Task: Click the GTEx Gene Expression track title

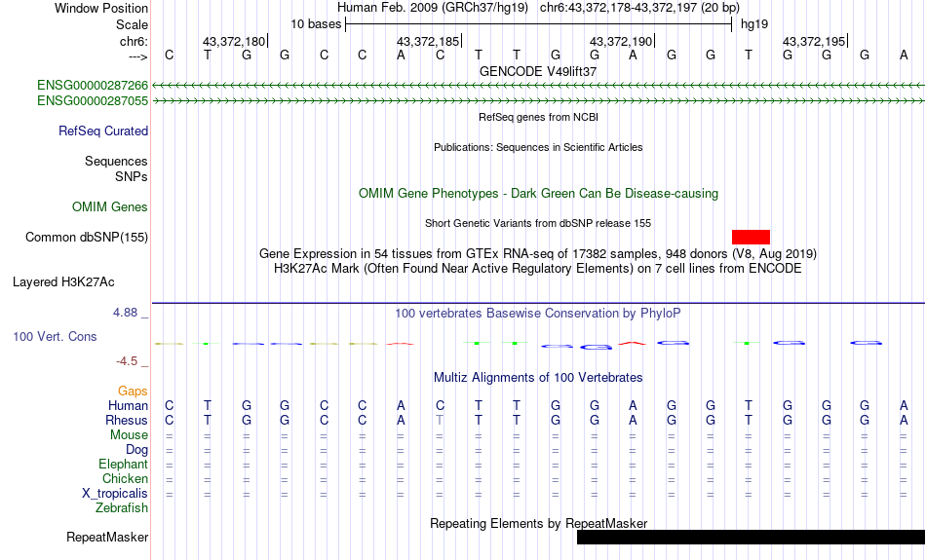Action: click(538, 254)
